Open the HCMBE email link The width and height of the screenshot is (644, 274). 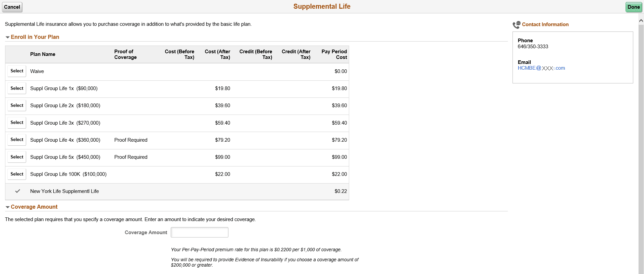click(541, 68)
